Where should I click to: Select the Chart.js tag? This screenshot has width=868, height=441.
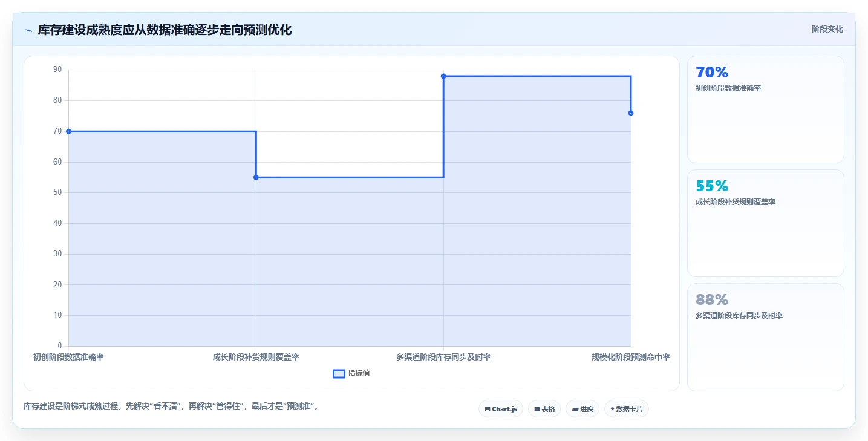pyautogui.click(x=500, y=409)
